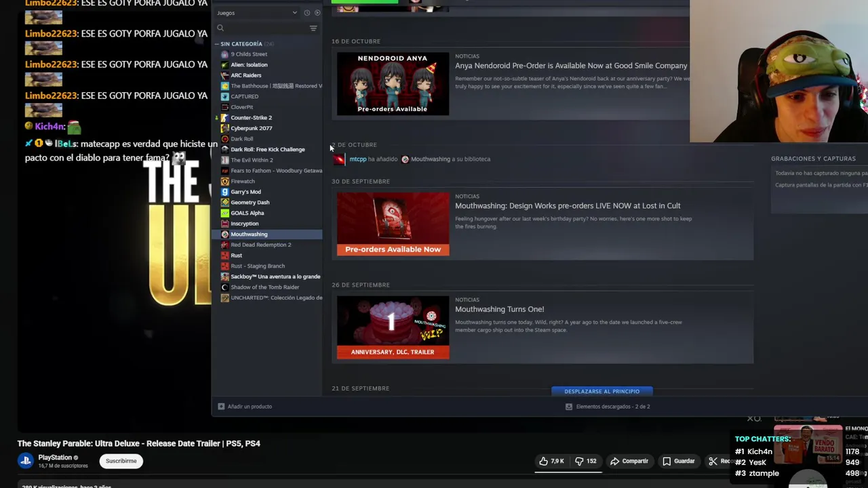The width and height of the screenshot is (868, 488).
Task: Select the Inscryption game icon
Action: click(x=225, y=224)
